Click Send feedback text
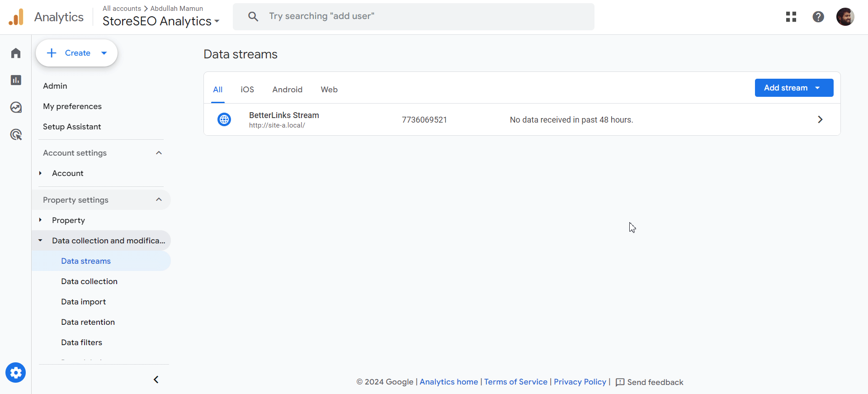The width and height of the screenshot is (868, 394). [656, 382]
